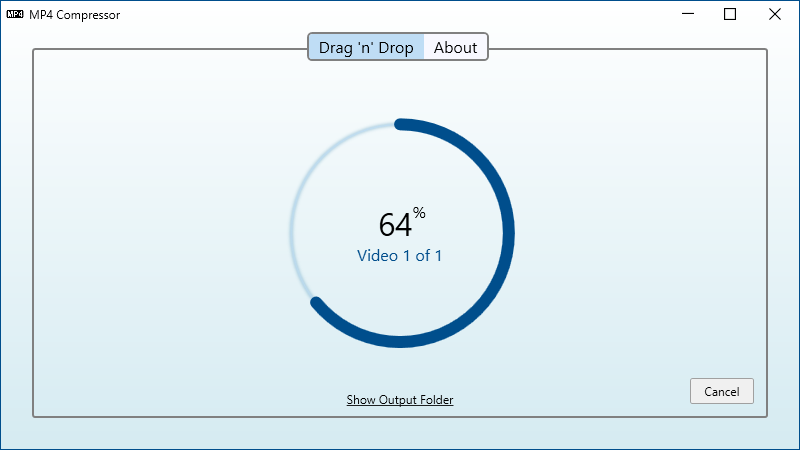Click the window margin beneath the panel frame
The height and width of the screenshot is (450, 800).
click(400, 433)
